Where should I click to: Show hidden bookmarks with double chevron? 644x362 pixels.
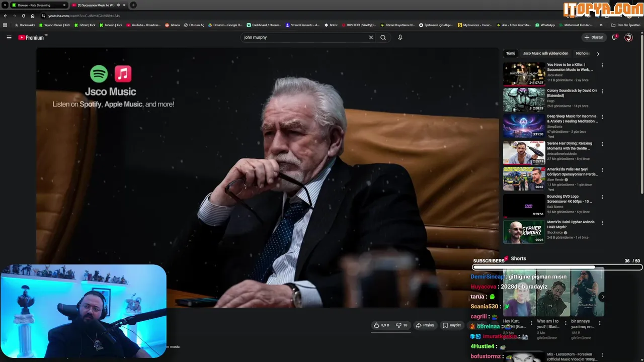point(601,25)
